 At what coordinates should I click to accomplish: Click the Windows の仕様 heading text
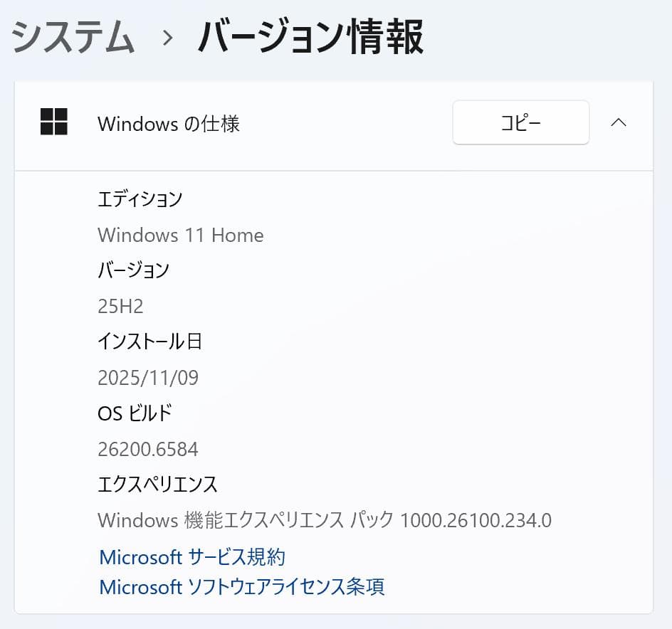click(x=168, y=124)
